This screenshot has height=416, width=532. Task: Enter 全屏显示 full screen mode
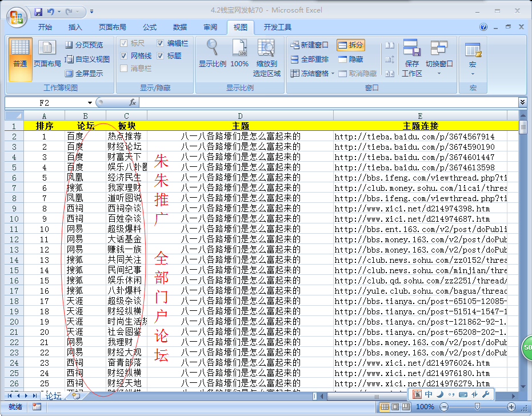tap(84, 74)
